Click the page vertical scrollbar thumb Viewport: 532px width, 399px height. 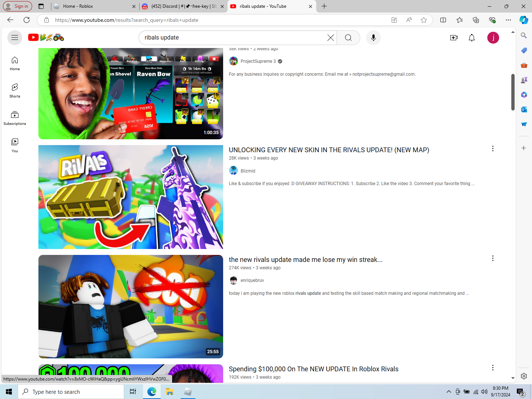pos(513,92)
